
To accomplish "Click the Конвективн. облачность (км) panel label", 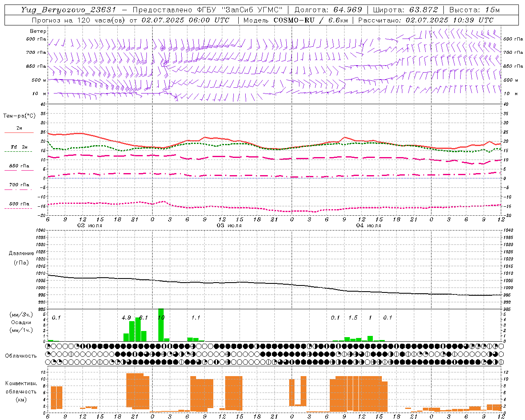I will 21,391.
